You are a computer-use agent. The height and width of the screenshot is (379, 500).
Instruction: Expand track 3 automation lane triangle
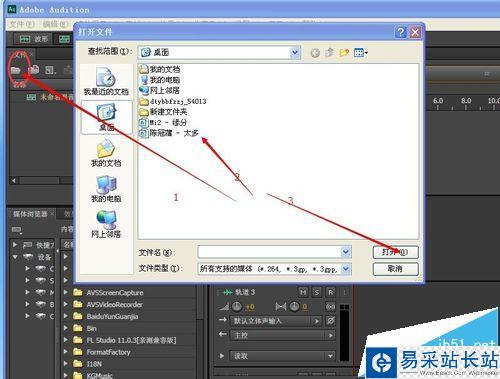[x=222, y=356]
